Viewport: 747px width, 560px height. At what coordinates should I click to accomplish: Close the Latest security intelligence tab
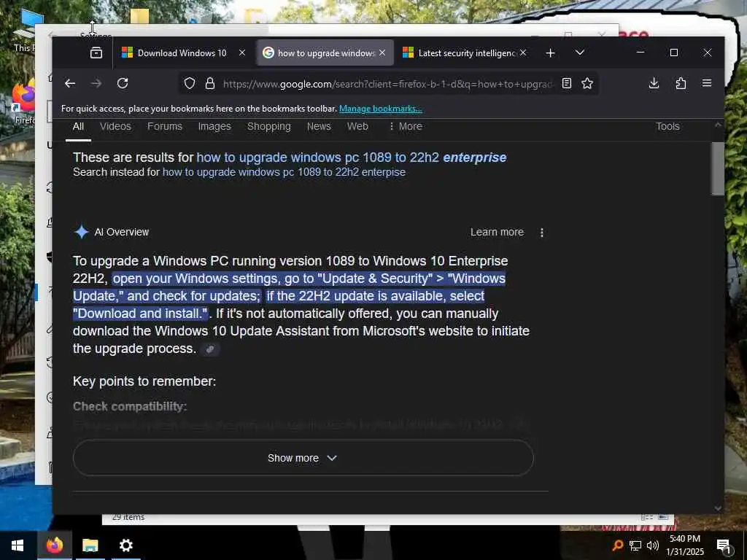523,52
